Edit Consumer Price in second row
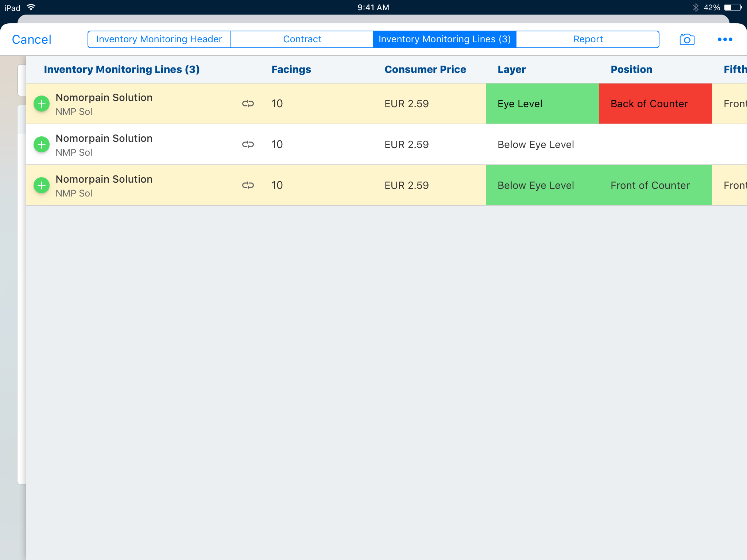This screenshot has width=747, height=560. point(406,145)
